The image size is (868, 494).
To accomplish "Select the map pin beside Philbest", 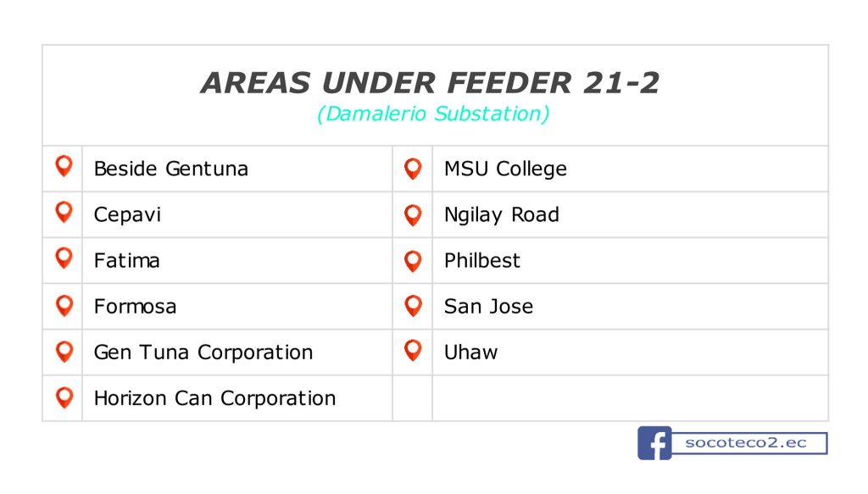I will [x=413, y=261].
